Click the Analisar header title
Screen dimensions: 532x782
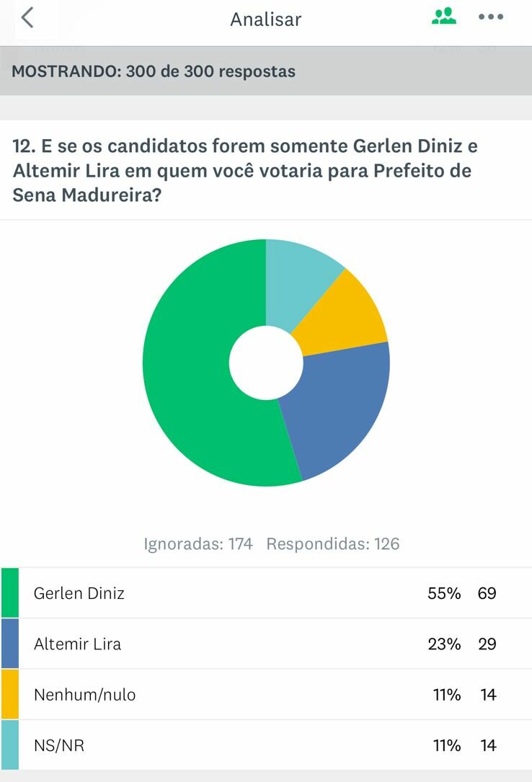265,19
